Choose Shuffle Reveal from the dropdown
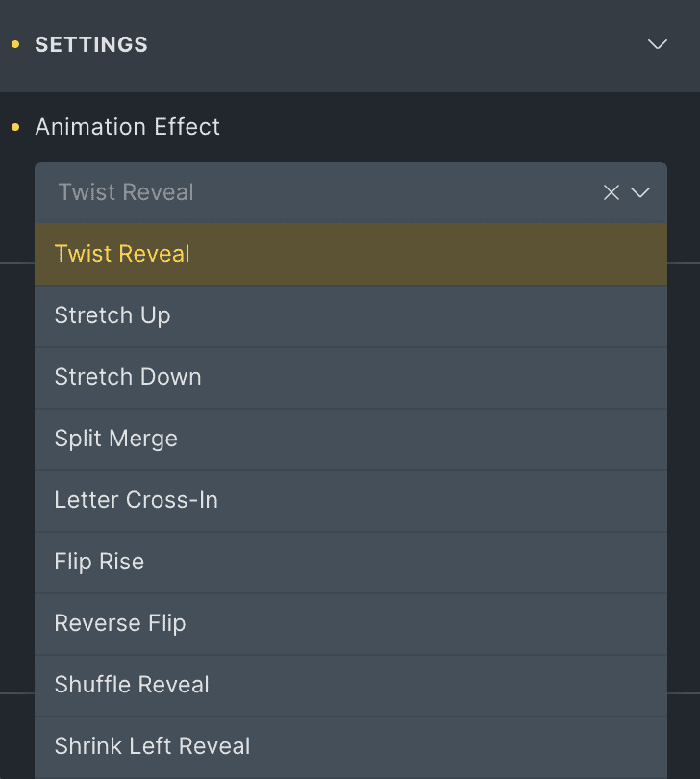Viewport: 700px width, 779px height. click(x=132, y=685)
